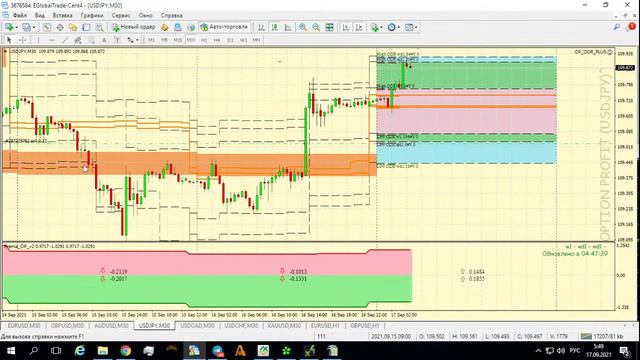Select the M15 timeframe button

(x=178, y=40)
